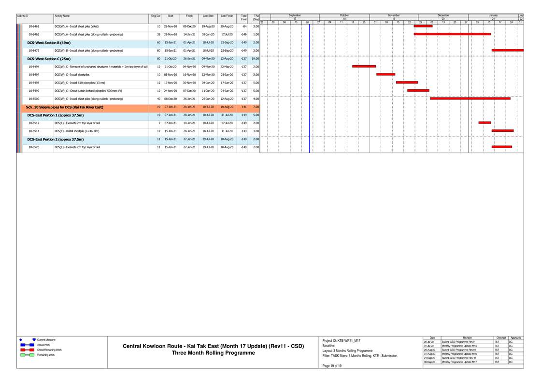
Task: Select the Gantt bar for activity 10-8479
Action: click(x=507, y=50)
